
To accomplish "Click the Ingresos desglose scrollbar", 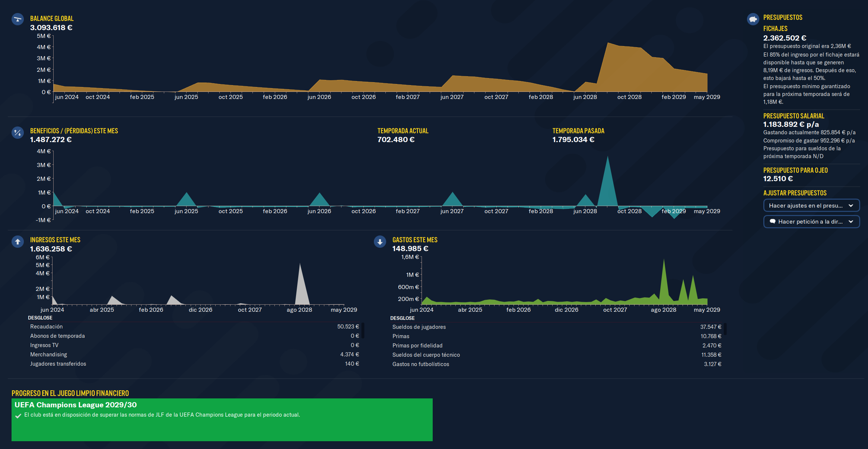I will click(x=363, y=330).
